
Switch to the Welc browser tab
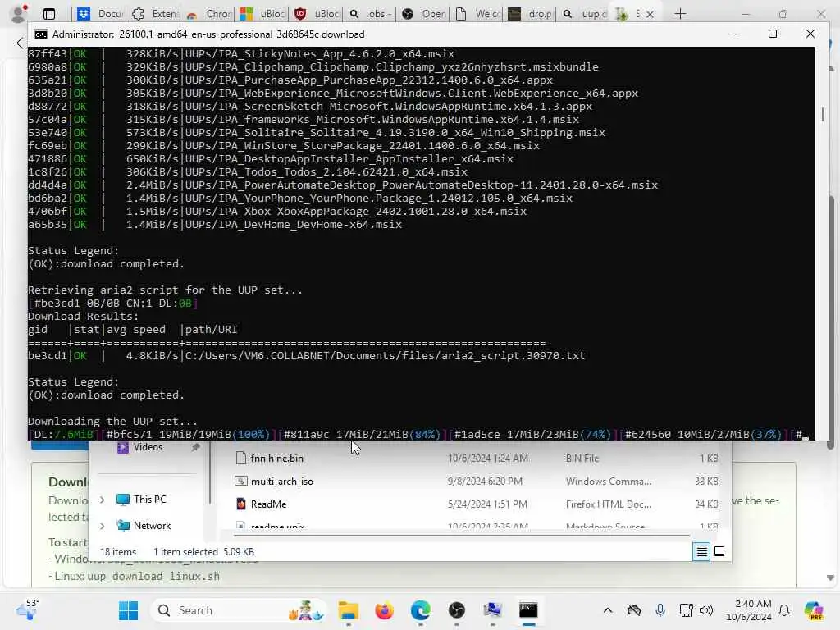click(x=478, y=14)
